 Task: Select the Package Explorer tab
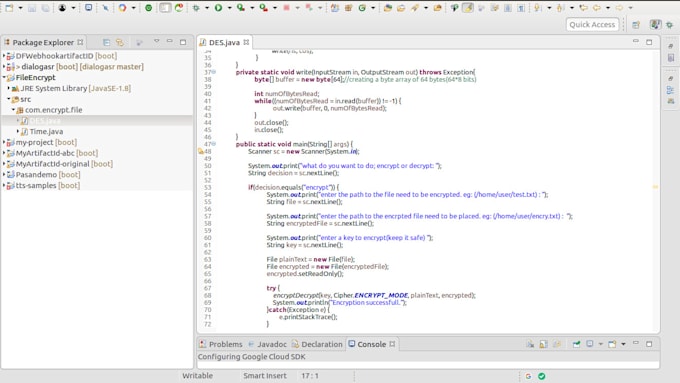point(43,42)
